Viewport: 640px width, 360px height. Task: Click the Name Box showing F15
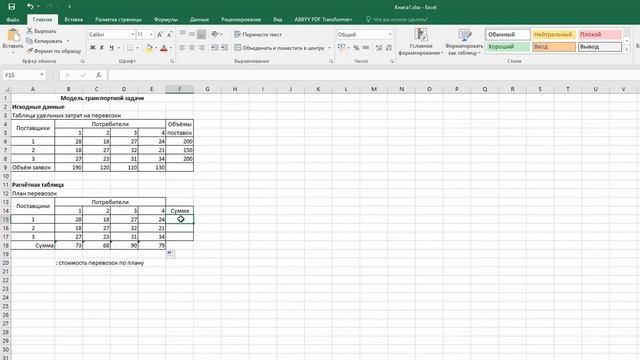(24, 75)
